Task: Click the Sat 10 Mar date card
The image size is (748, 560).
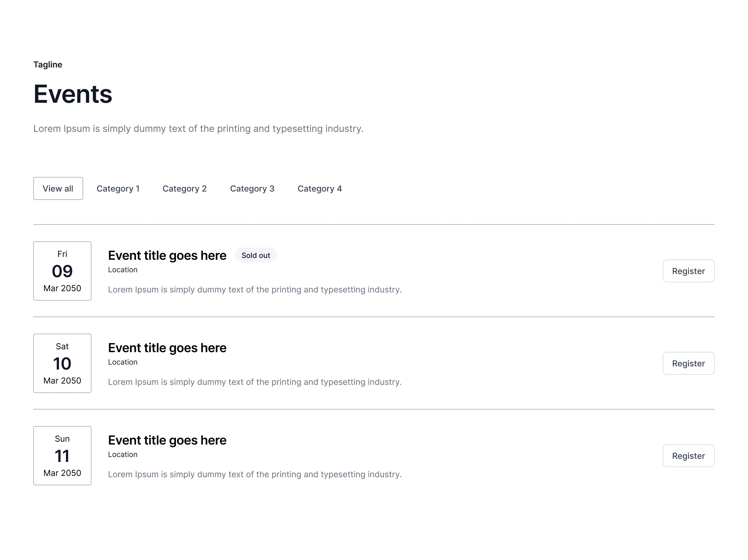Action: [62, 363]
